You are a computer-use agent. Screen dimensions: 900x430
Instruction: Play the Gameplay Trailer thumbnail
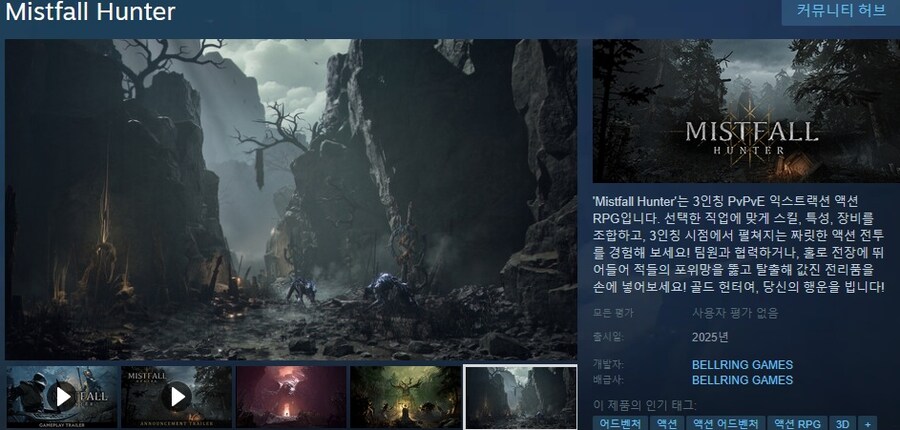(62, 397)
